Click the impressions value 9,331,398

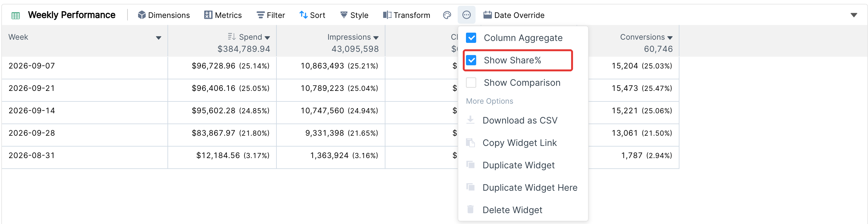324,133
